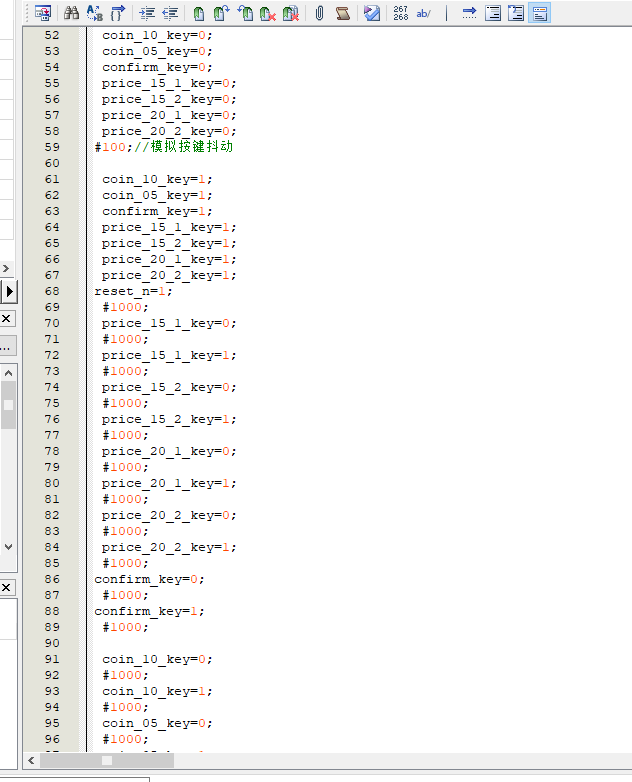Increase indent of selected lines
Image resolution: width=632 pixels, height=782 pixels.
147,13
